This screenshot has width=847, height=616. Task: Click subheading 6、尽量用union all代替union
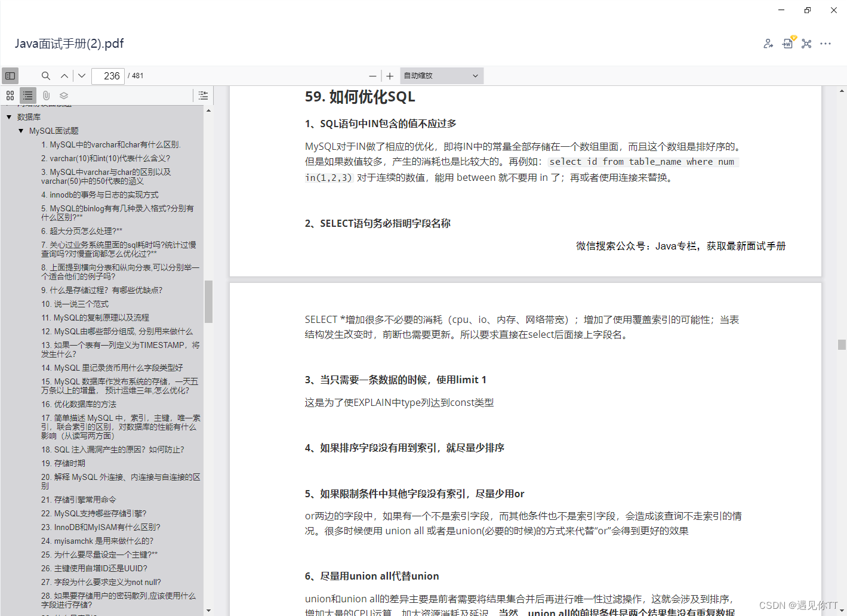point(372,576)
